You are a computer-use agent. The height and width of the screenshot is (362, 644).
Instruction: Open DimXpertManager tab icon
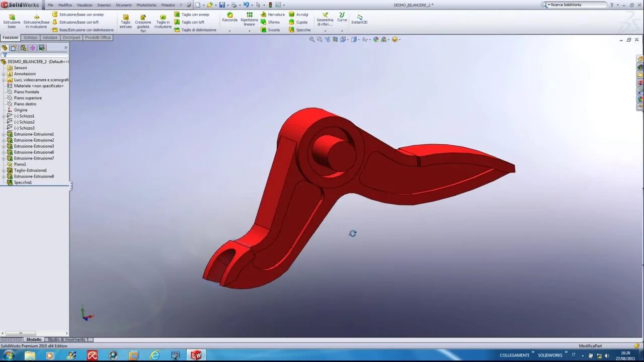coord(33,48)
